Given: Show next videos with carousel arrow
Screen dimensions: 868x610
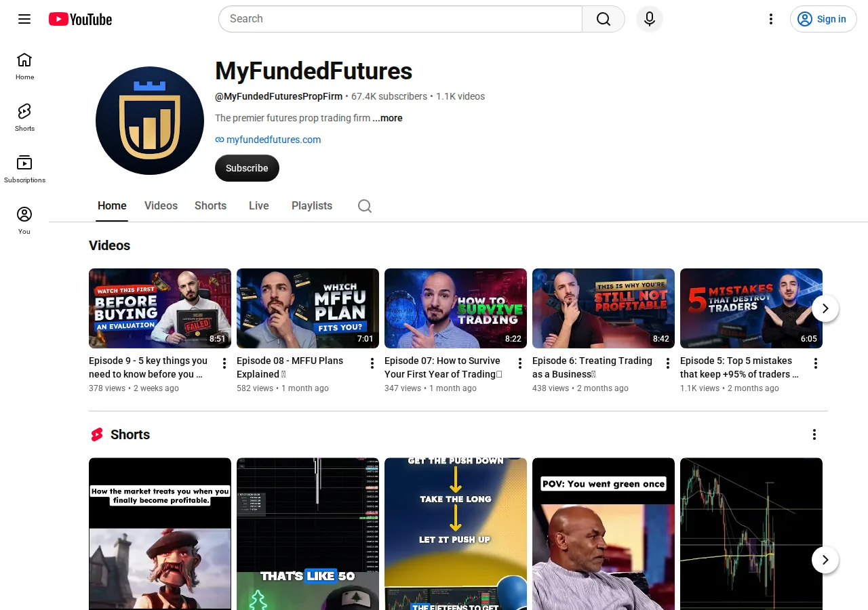Looking at the screenshot, I should (x=825, y=308).
